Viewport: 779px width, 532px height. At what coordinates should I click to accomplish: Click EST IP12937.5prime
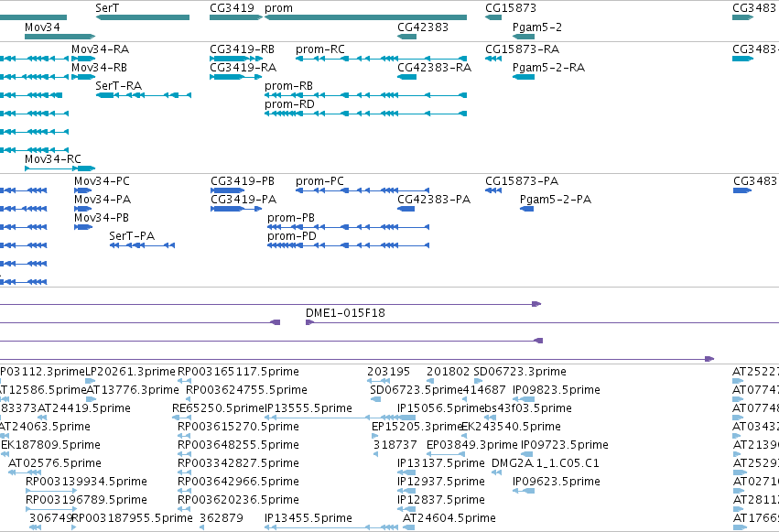[406, 492]
